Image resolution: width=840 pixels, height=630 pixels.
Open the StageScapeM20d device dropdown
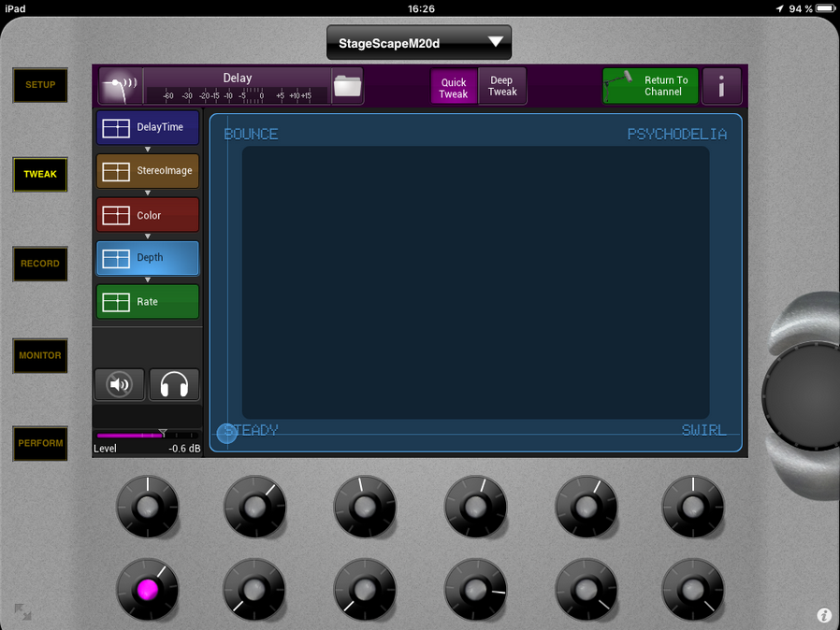[419, 43]
